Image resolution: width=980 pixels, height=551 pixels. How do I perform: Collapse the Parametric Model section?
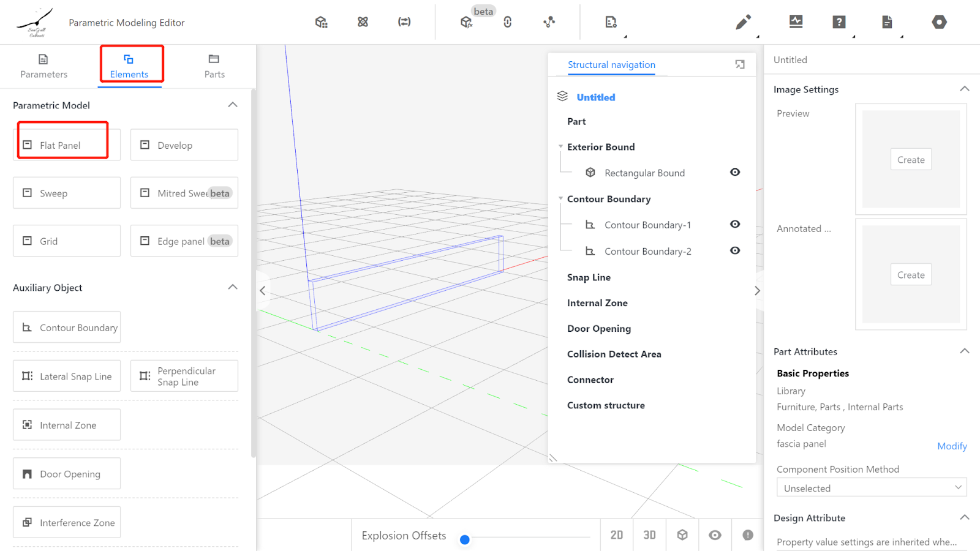(233, 105)
